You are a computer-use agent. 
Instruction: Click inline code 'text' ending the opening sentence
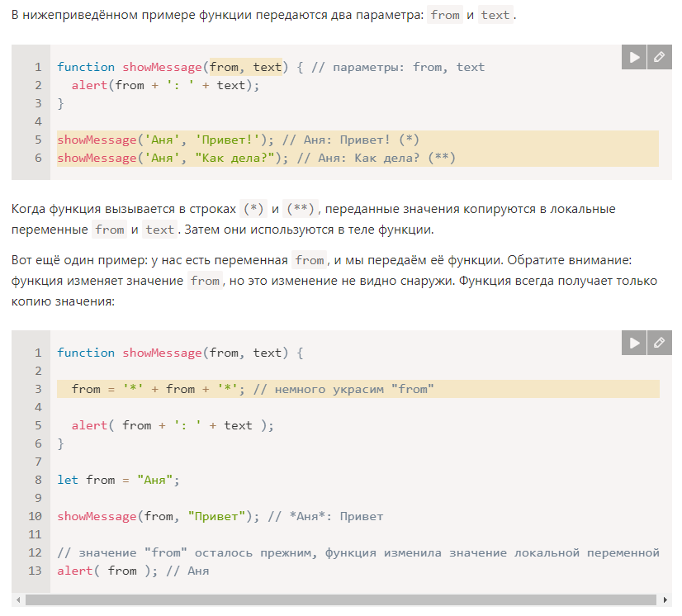point(495,15)
